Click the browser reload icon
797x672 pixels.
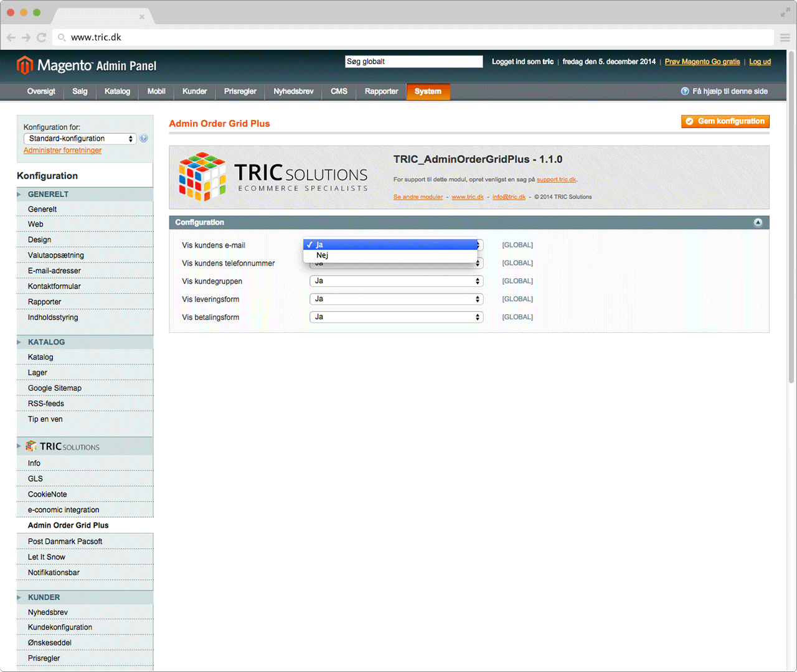point(42,37)
